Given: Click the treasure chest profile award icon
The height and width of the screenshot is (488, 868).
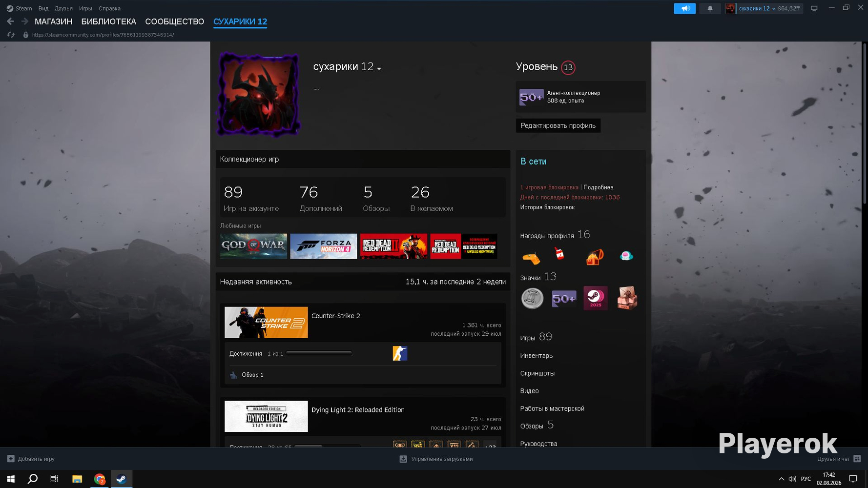Looking at the screenshot, I should [x=595, y=256].
